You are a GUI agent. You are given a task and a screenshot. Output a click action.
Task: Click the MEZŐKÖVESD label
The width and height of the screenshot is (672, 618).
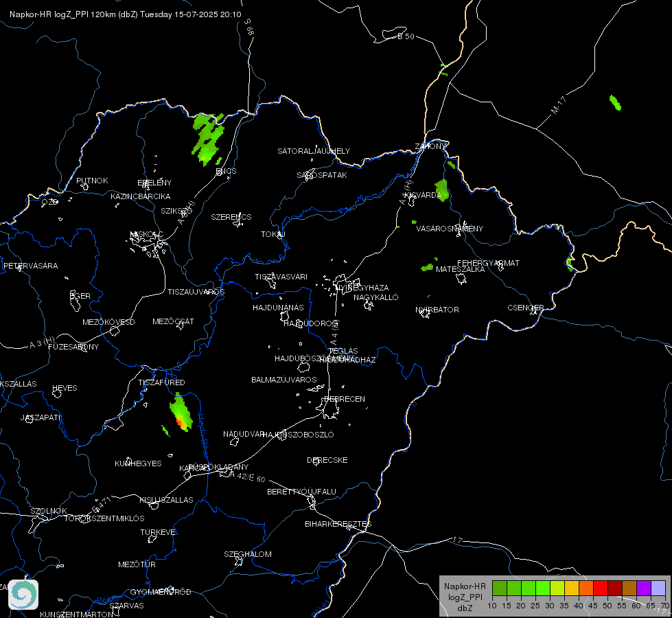point(108,322)
